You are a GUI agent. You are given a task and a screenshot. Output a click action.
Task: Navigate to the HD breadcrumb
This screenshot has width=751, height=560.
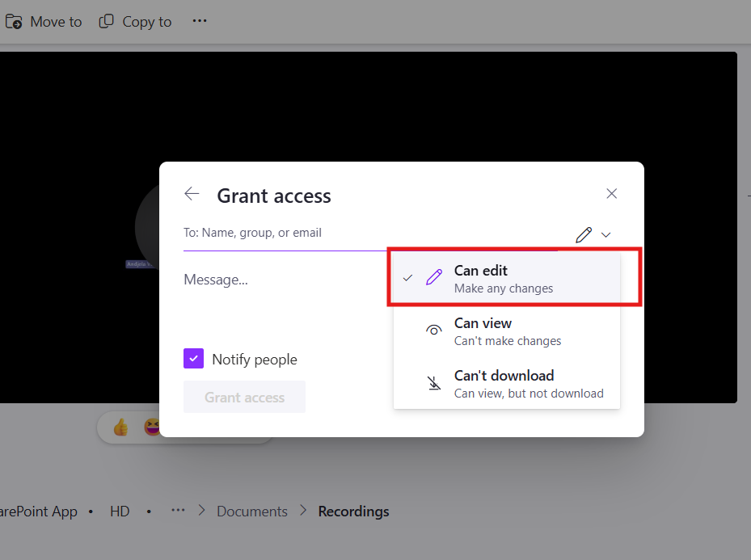point(120,512)
